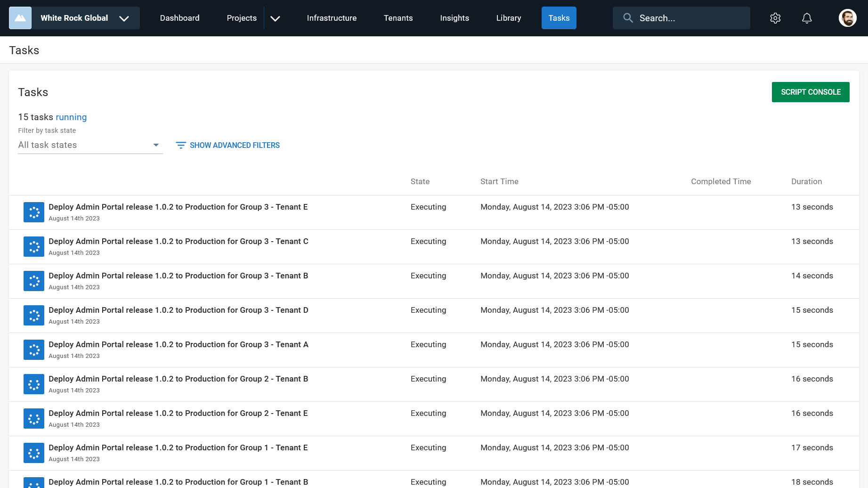Expand the White Rock Global space switcher

point(124,18)
